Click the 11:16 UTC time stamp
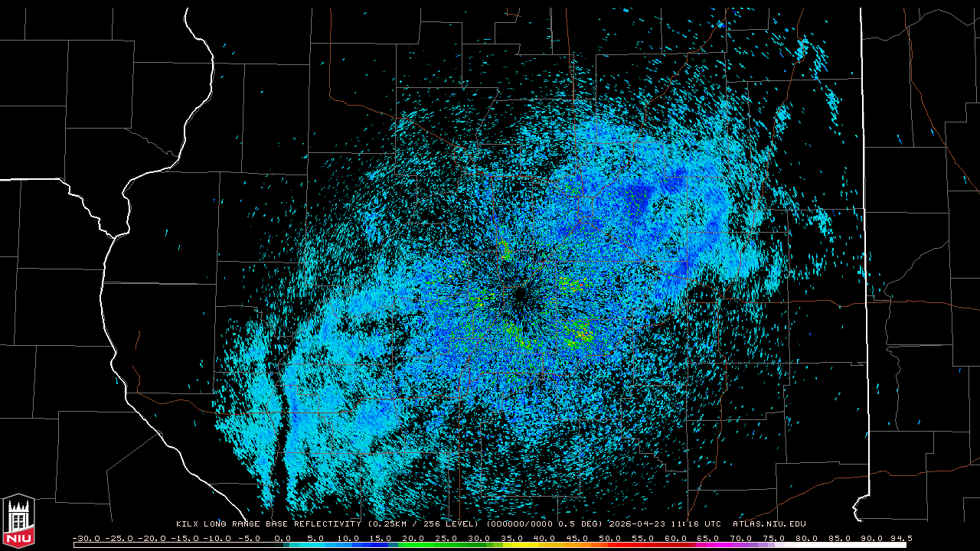 pyautogui.click(x=696, y=524)
